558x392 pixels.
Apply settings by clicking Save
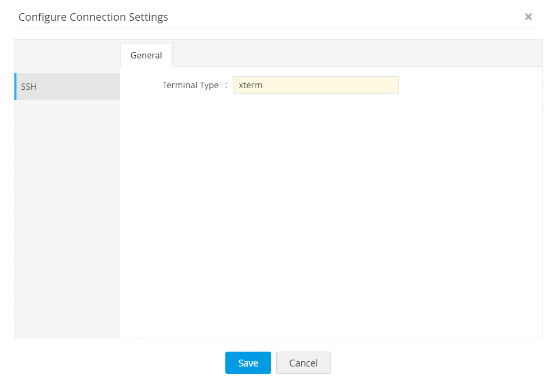(248, 363)
